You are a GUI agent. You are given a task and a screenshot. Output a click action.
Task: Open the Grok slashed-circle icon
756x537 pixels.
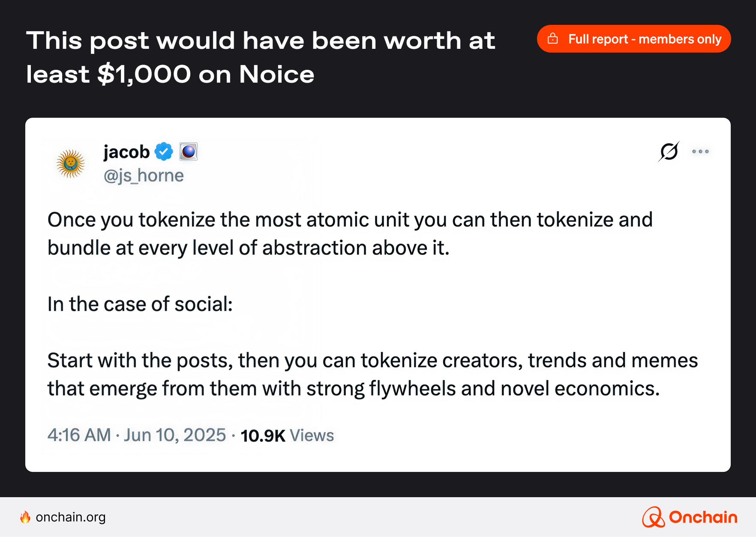tap(669, 151)
